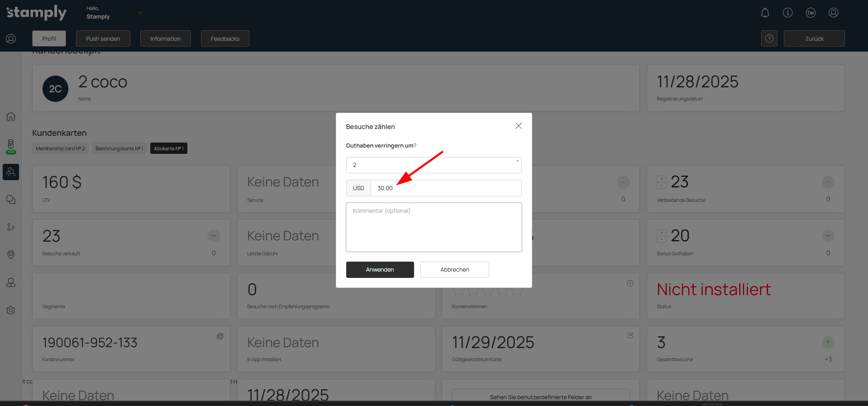Open the De language selector icon

[811, 13]
